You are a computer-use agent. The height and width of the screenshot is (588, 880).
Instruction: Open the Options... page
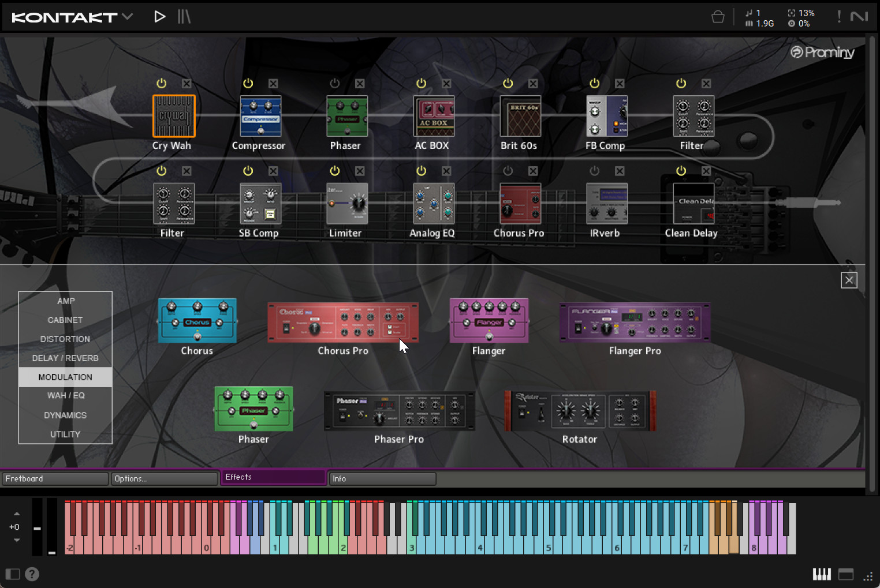(x=164, y=479)
